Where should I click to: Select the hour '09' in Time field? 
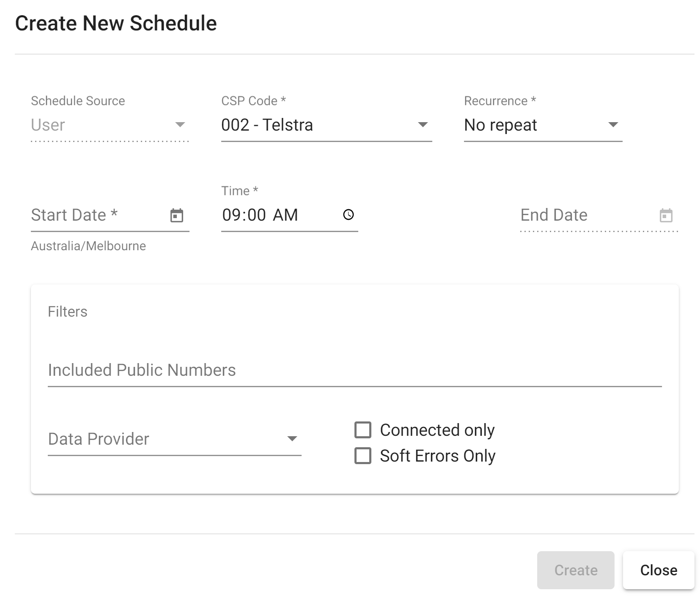pyautogui.click(x=231, y=215)
